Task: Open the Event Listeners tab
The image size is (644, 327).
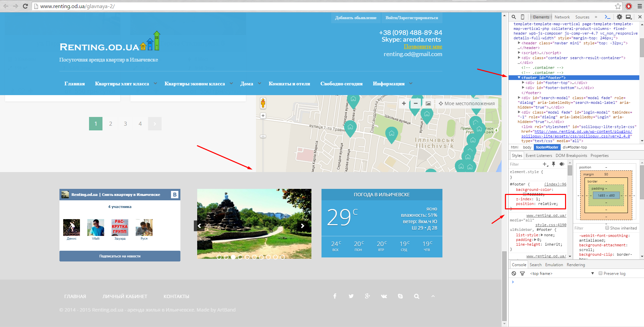Action: (x=539, y=156)
